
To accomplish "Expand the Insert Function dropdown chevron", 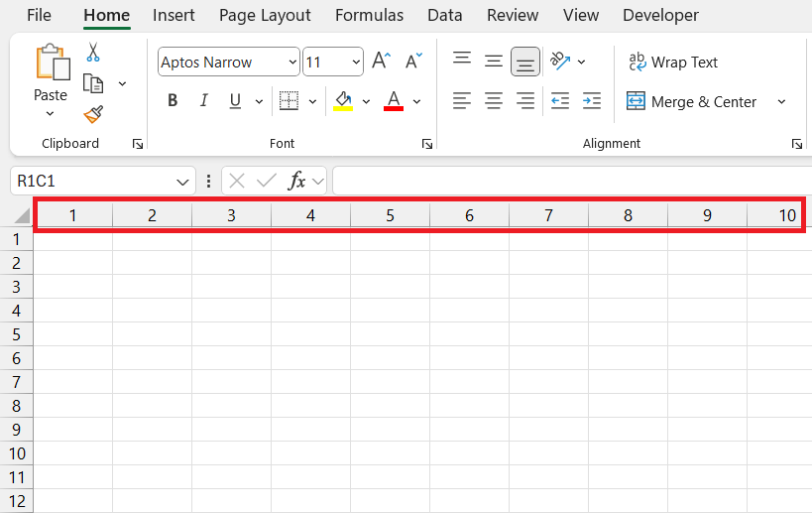I will point(318,182).
